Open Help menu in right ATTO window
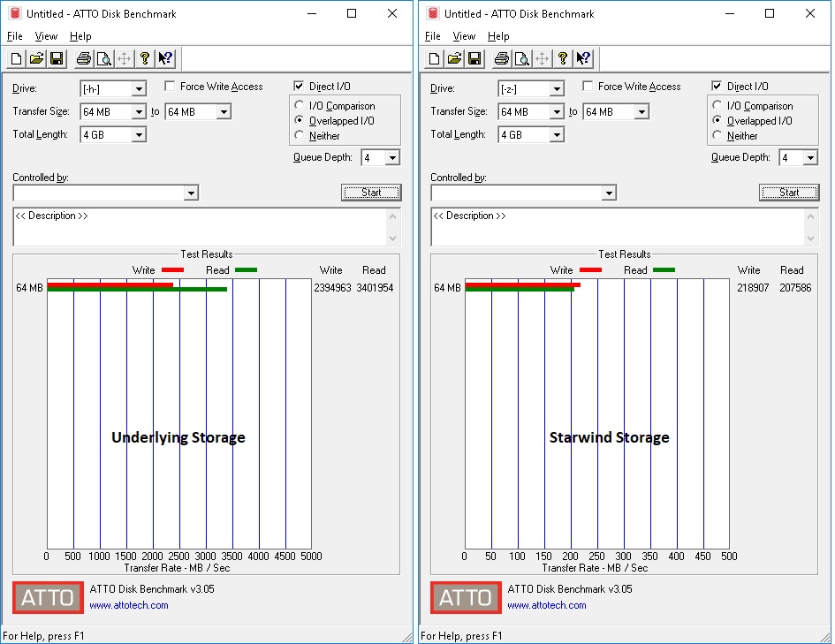 tap(498, 36)
